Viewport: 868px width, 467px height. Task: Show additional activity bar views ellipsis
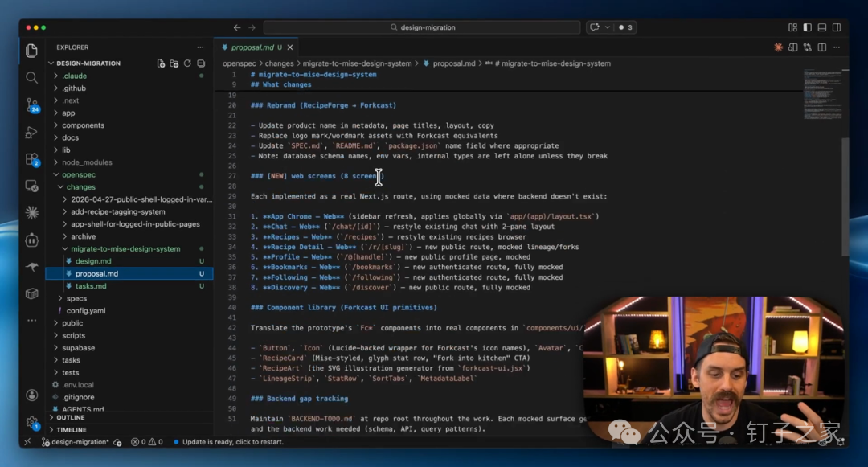[31, 321]
